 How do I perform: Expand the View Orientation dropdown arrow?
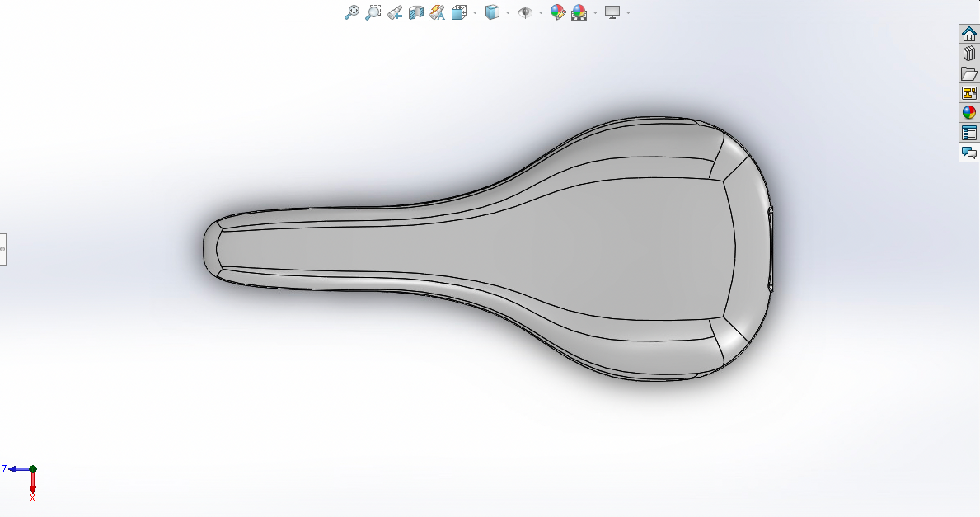tap(475, 13)
